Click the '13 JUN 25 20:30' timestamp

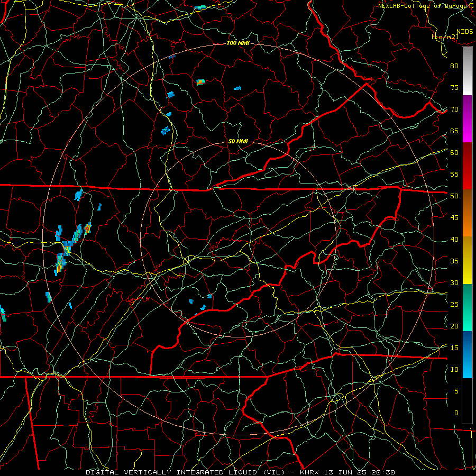(x=360, y=472)
